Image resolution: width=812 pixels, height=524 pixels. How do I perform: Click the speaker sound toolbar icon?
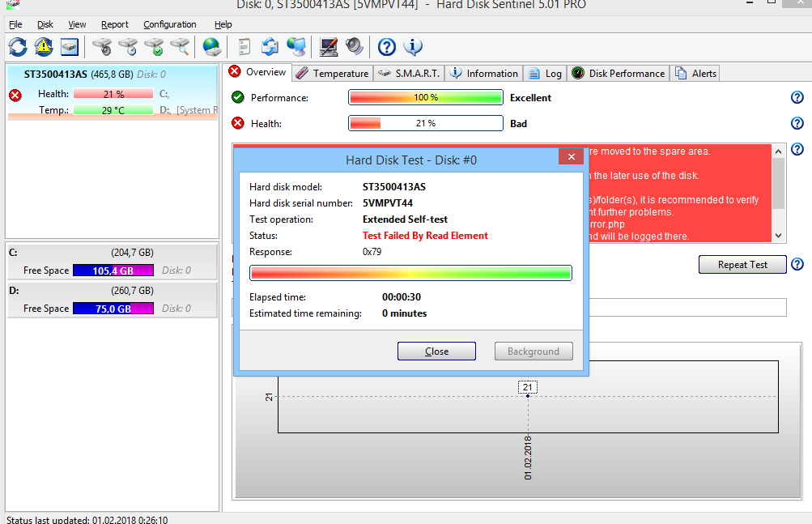(x=355, y=47)
